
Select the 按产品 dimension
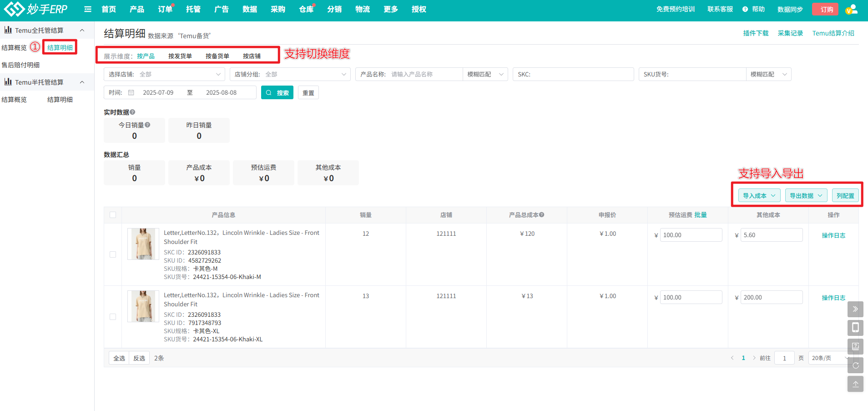[146, 56]
